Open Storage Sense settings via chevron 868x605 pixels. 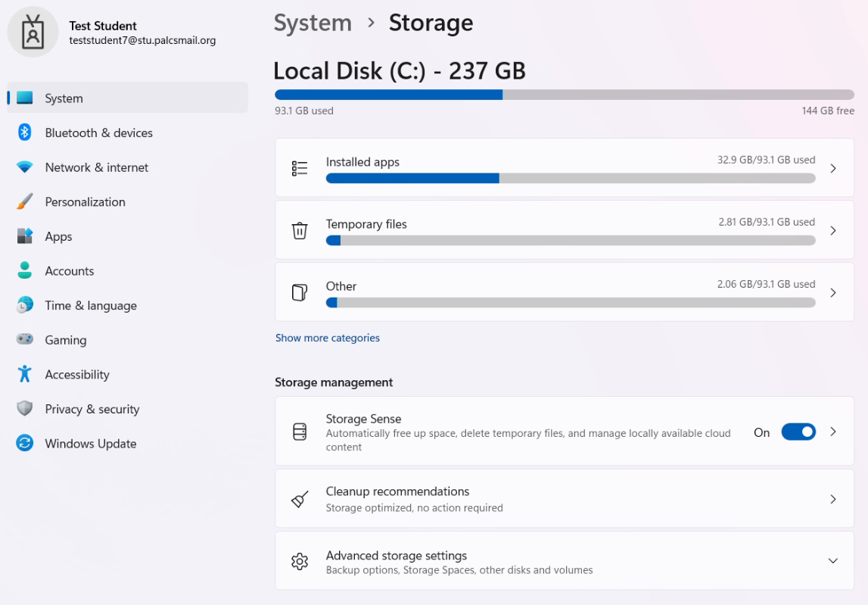tap(833, 432)
